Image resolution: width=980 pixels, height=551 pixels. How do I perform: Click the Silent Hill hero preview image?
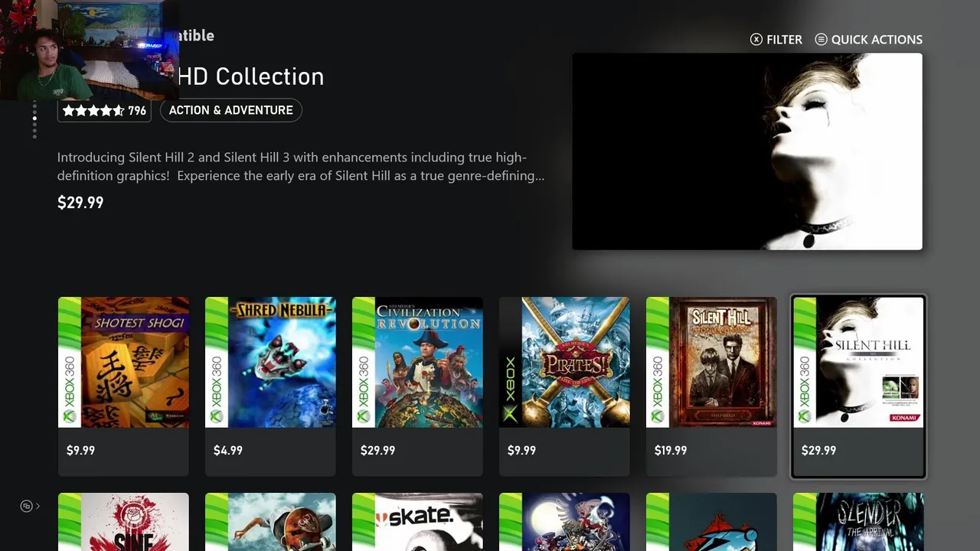click(x=747, y=152)
